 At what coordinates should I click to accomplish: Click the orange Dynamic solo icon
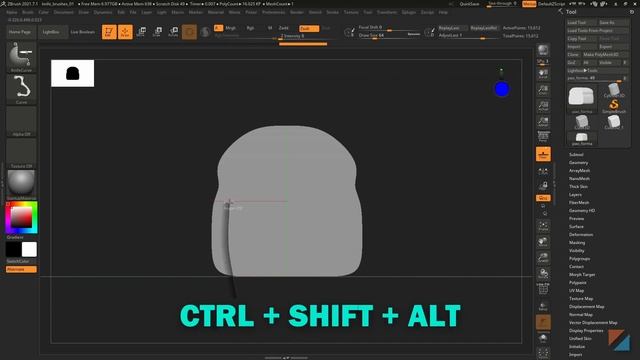click(x=543, y=322)
